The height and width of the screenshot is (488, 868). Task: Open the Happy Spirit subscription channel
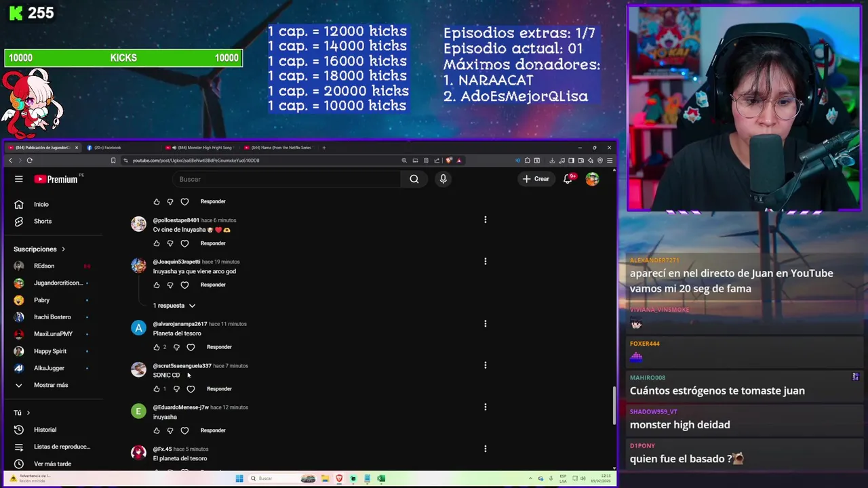[50, 351]
